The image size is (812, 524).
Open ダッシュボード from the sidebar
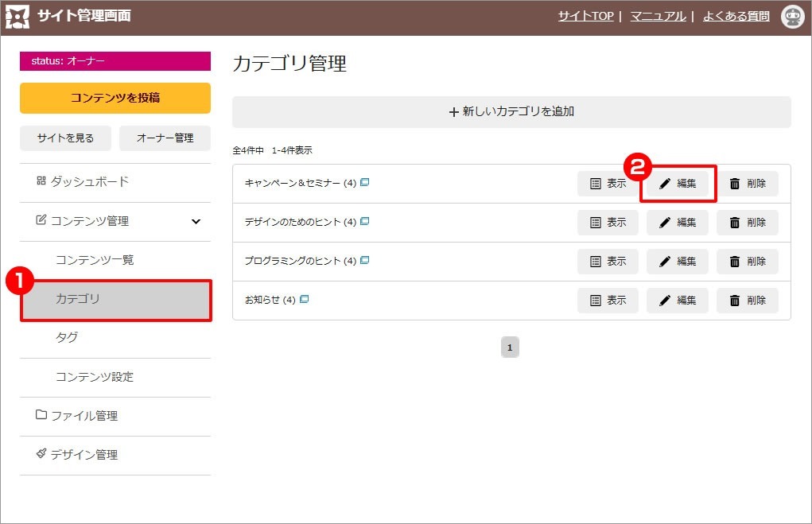89,182
